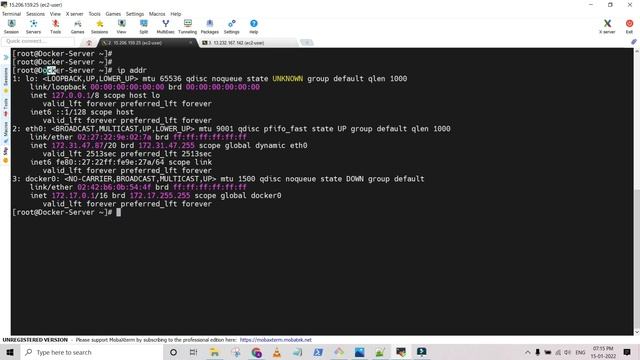Open VLC media player from taskbar
Screen dimensions: 640x360
(x=277, y=352)
